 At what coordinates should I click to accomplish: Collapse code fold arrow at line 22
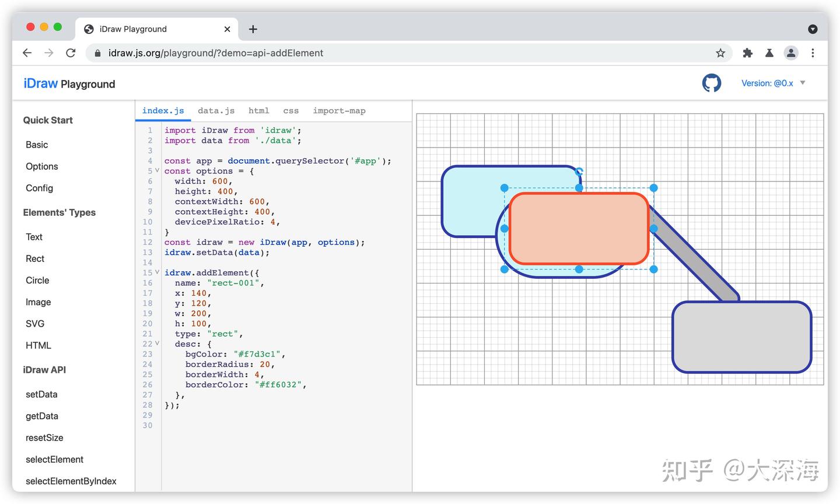(157, 344)
